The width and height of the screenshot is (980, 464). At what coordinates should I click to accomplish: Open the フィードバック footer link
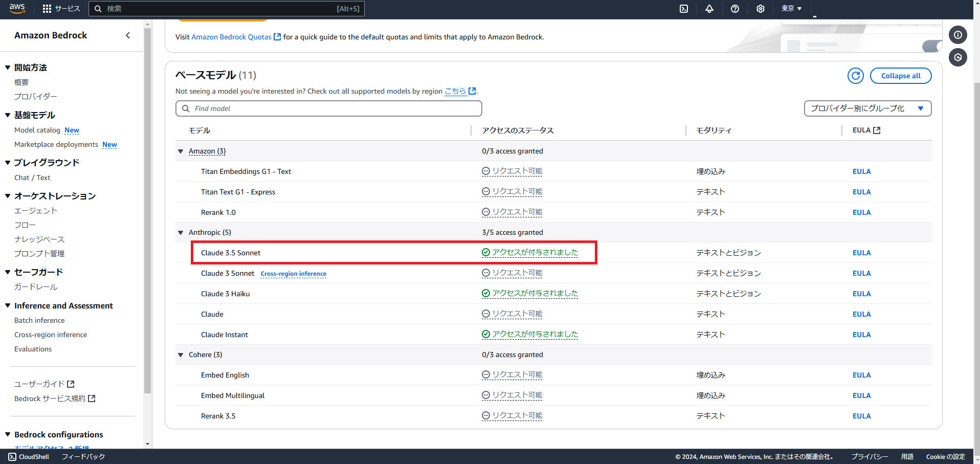[x=83, y=457]
